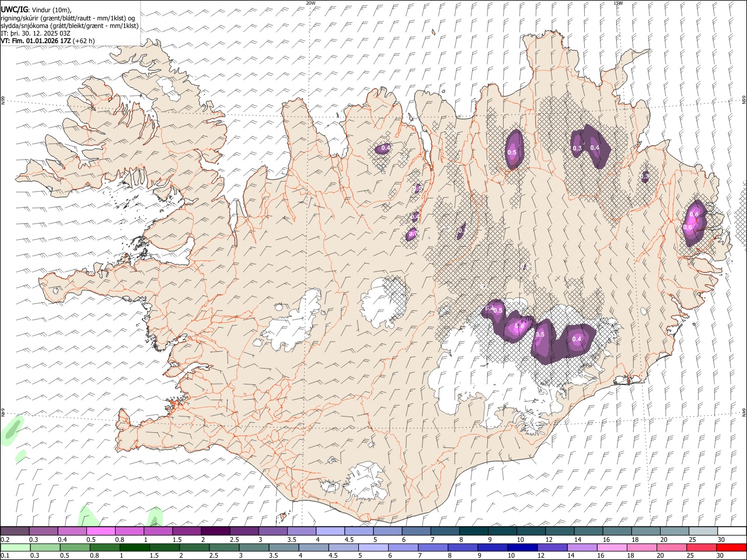Pick upper-row swatch between 3.5 and 4
Image resolution: width=747 pixels, height=560 pixels.
click(301, 531)
